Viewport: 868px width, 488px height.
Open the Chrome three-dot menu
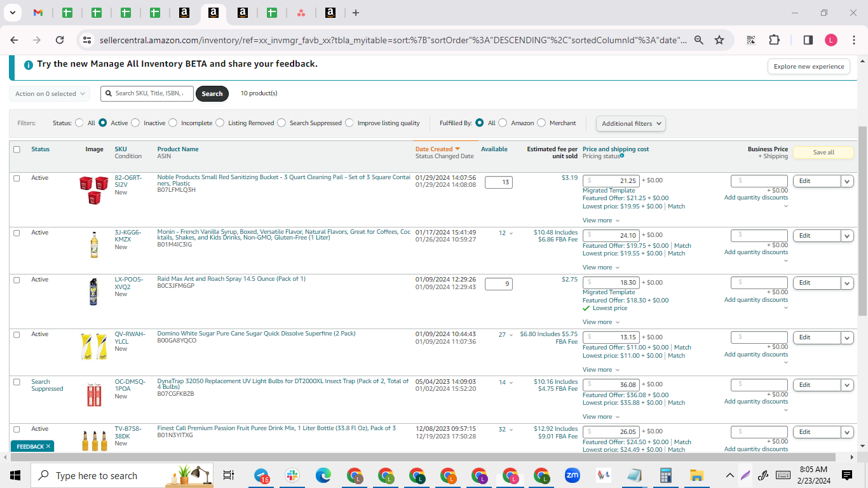tap(853, 40)
